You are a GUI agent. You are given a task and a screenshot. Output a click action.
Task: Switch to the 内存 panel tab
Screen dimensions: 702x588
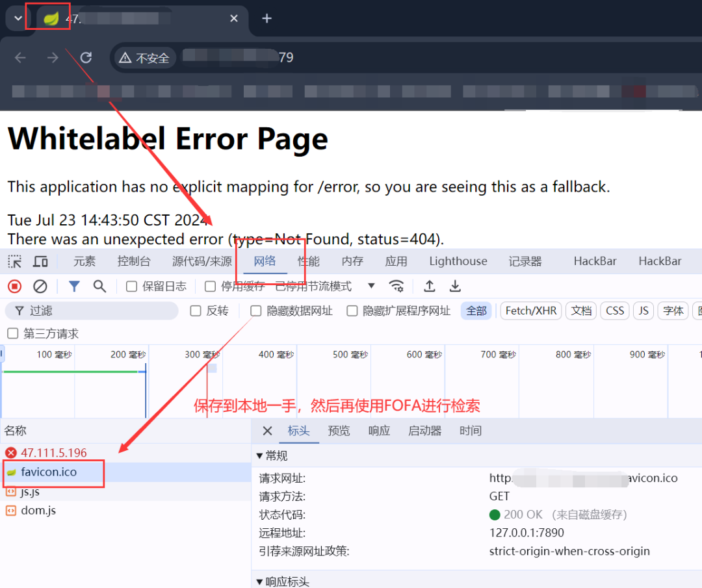352,261
